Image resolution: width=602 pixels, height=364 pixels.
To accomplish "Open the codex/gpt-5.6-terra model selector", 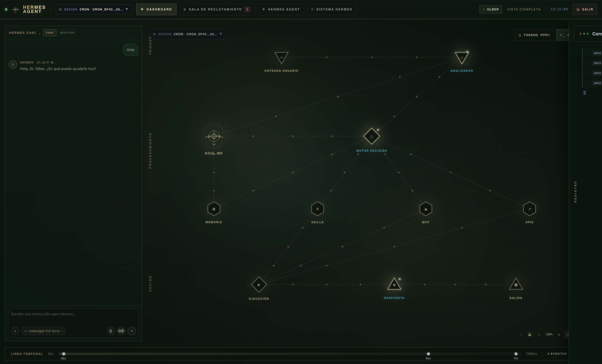I will 43,331.
